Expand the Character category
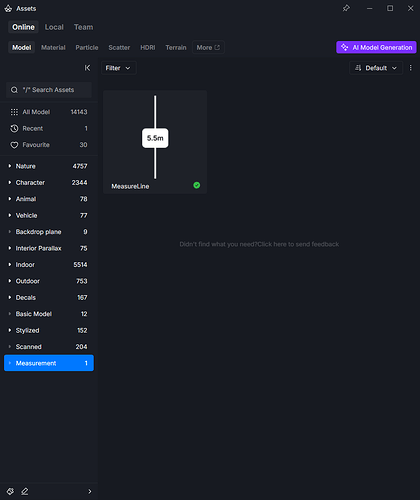The image size is (420, 500). click(10, 183)
